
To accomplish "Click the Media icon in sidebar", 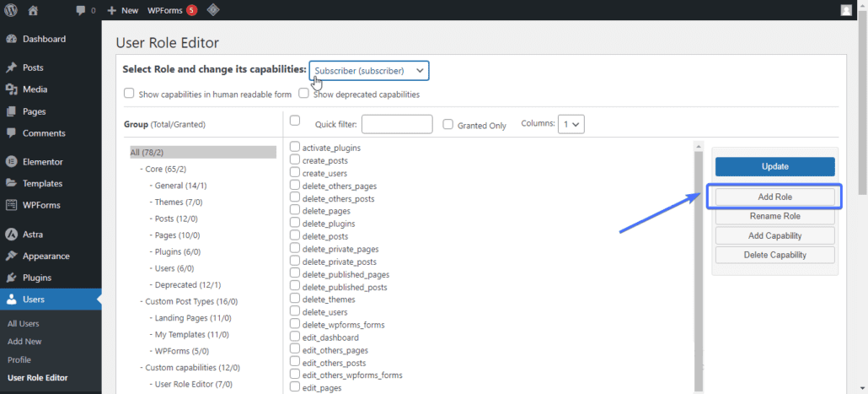I will pos(11,89).
